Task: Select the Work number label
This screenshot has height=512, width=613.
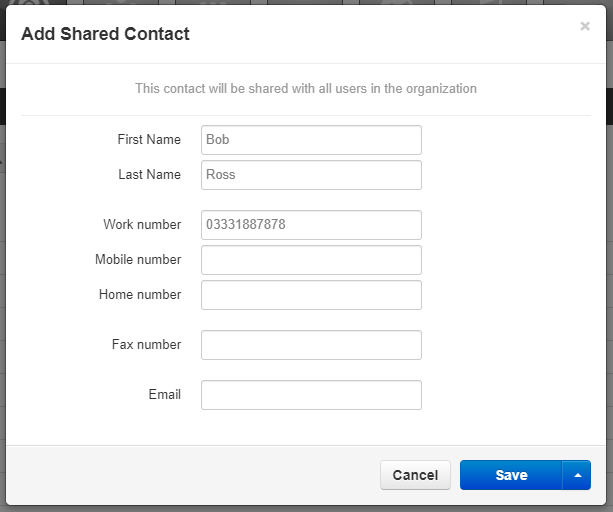Action: 142,224
